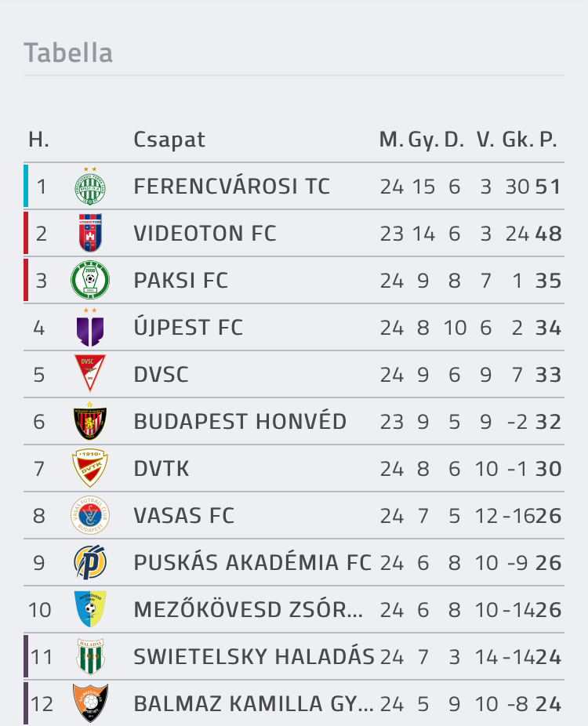This screenshot has width=588, height=726.
Task: Click the Budapest Honvéd crest
Action: 90,421
